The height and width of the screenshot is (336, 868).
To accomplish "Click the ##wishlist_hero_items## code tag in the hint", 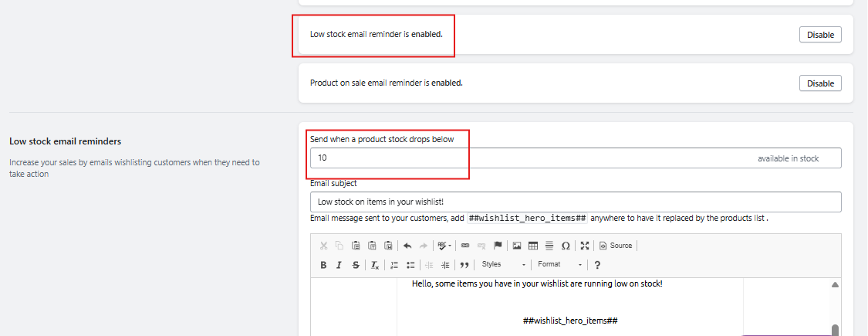I will pyautogui.click(x=527, y=219).
